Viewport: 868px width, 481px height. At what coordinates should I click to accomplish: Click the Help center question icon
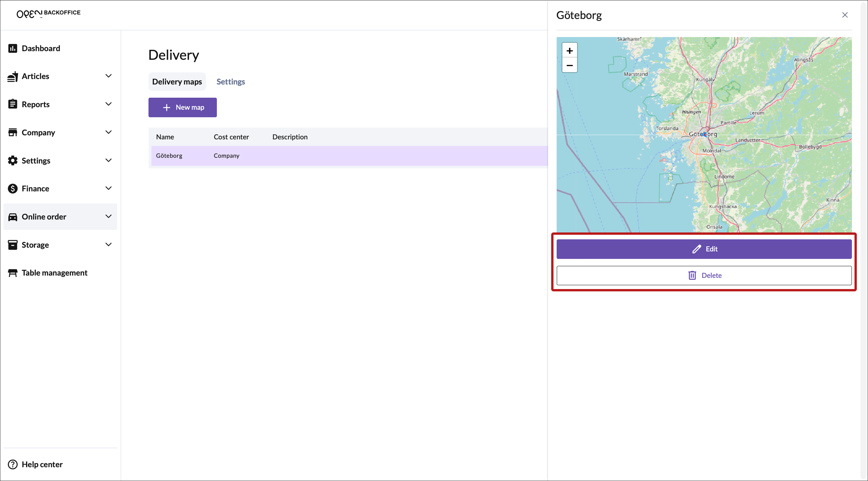(13, 464)
